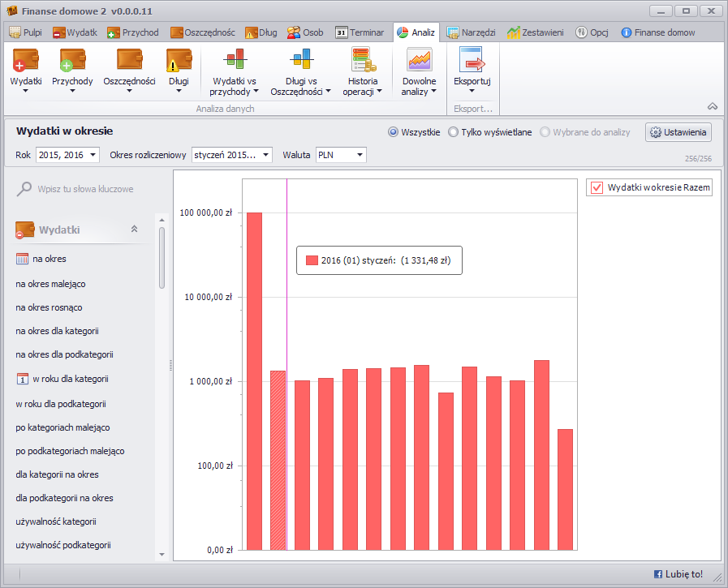Click the Wydatki wallet icon in ribbon
Viewport: 728px width, 588px height.
coord(25,61)
